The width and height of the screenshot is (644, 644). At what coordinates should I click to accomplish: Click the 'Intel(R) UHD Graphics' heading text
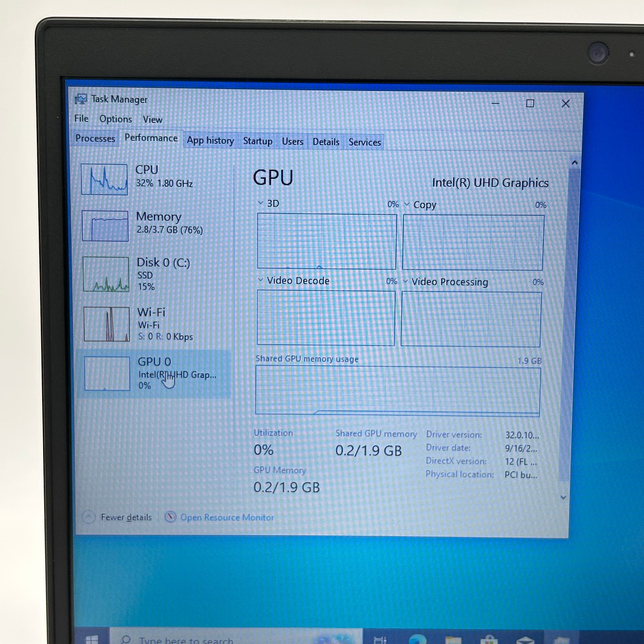(x=490, y=183)
